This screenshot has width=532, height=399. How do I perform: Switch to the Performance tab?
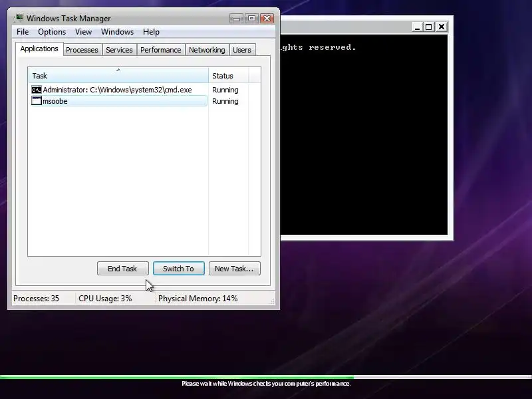[161, 50]
